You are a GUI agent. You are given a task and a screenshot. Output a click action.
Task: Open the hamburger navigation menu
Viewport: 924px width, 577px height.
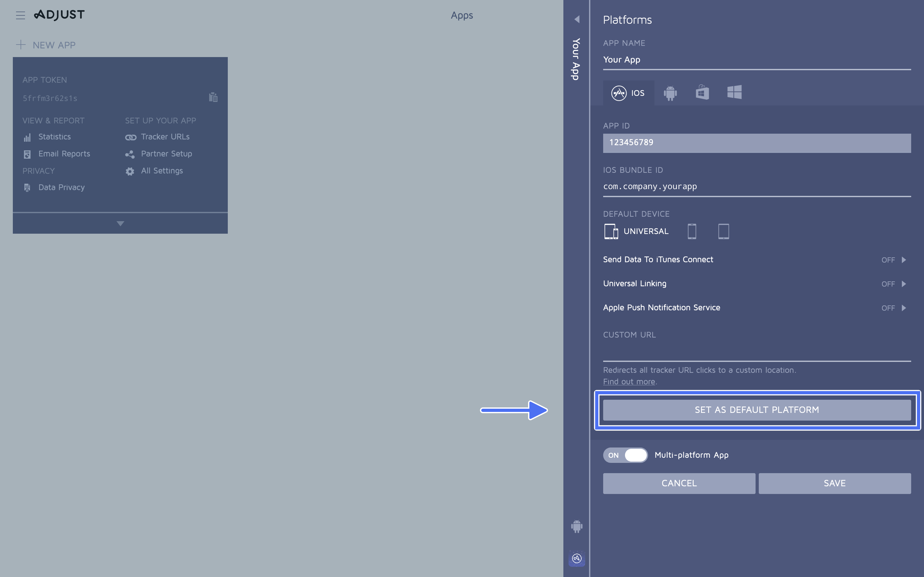click(x=20, y=15)
